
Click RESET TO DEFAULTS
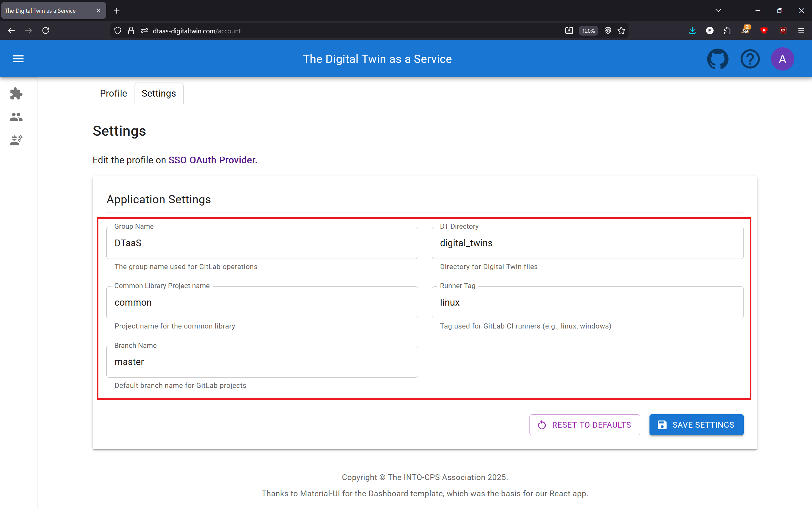(584, 425)
